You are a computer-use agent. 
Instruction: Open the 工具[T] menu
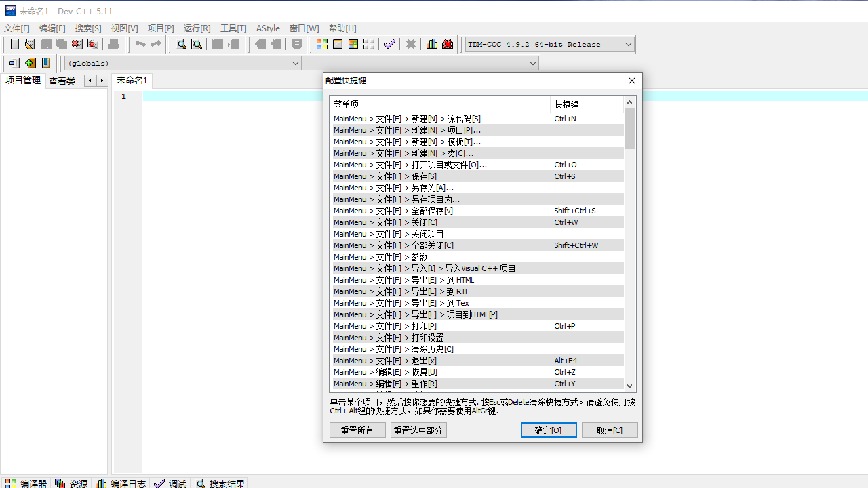[233, 28]
